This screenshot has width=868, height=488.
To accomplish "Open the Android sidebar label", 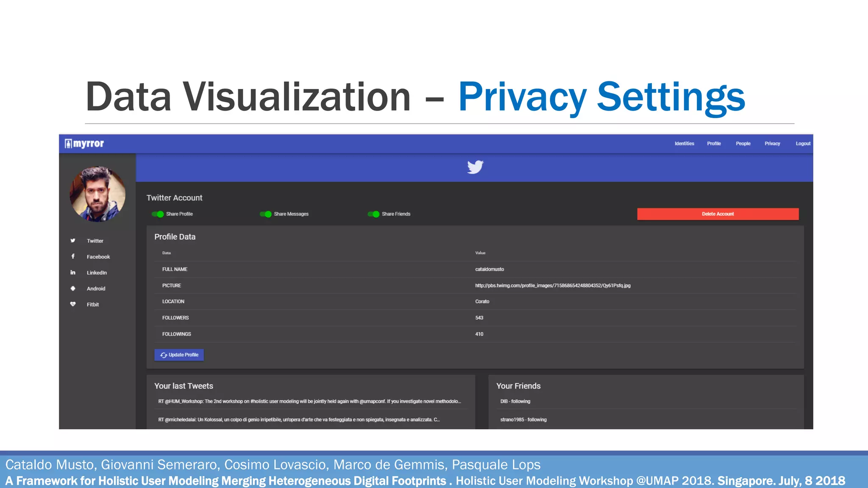I will tap(96, 288).
